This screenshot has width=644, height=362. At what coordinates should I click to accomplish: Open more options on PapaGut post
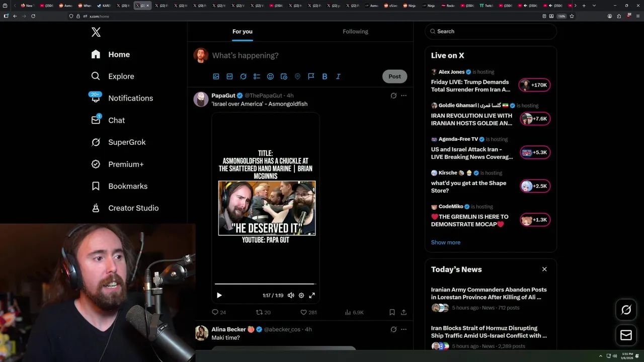pos(404,96)
